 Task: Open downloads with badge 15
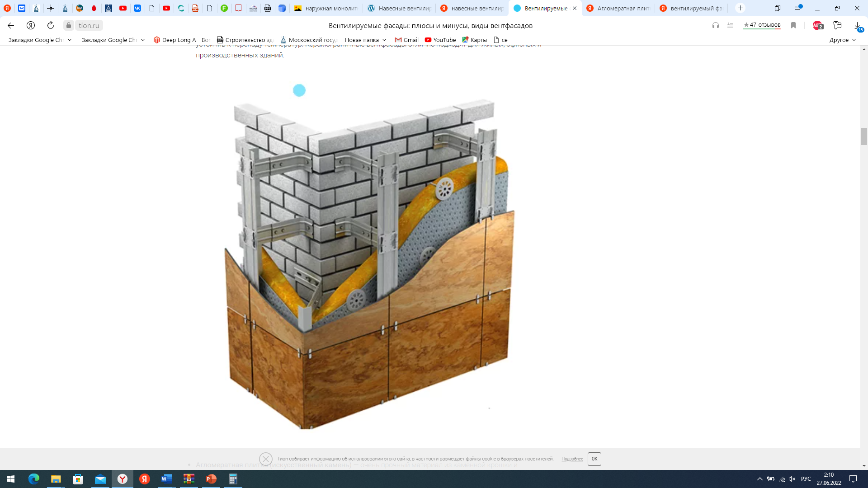[x=858, y=26]
